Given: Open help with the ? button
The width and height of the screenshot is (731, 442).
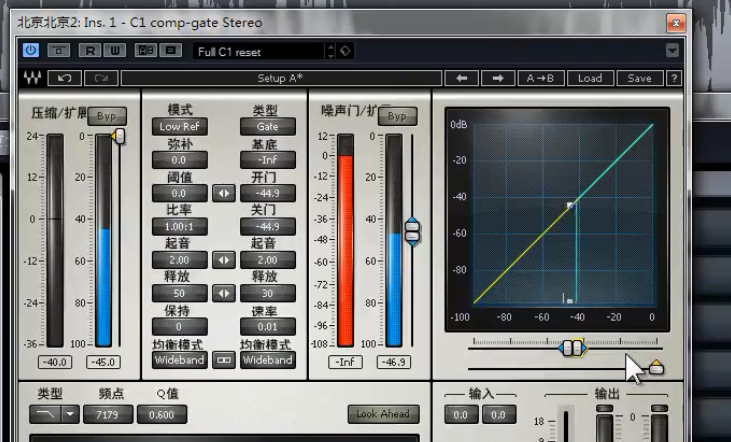Looking at the screenshot, I should (674, 78).
